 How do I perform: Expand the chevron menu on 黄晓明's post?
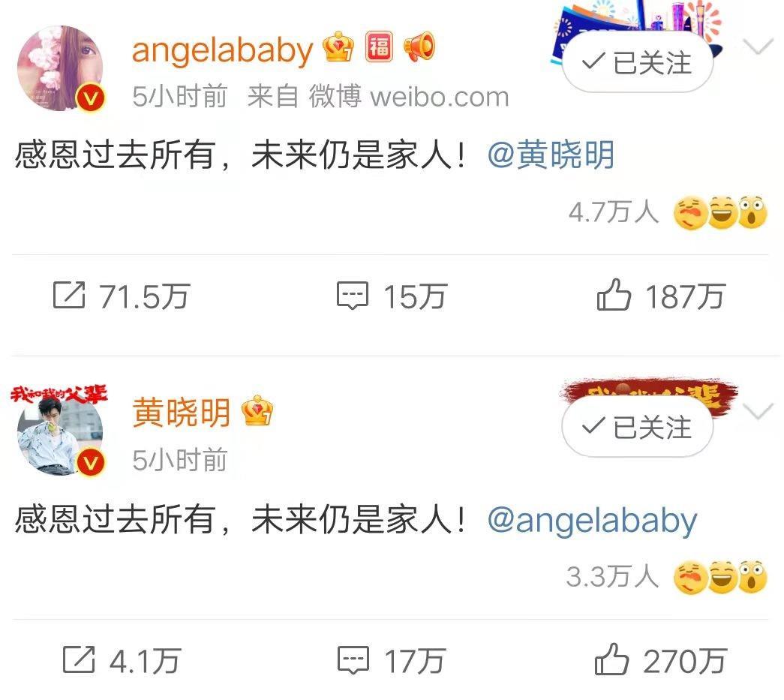click(758, 411)
